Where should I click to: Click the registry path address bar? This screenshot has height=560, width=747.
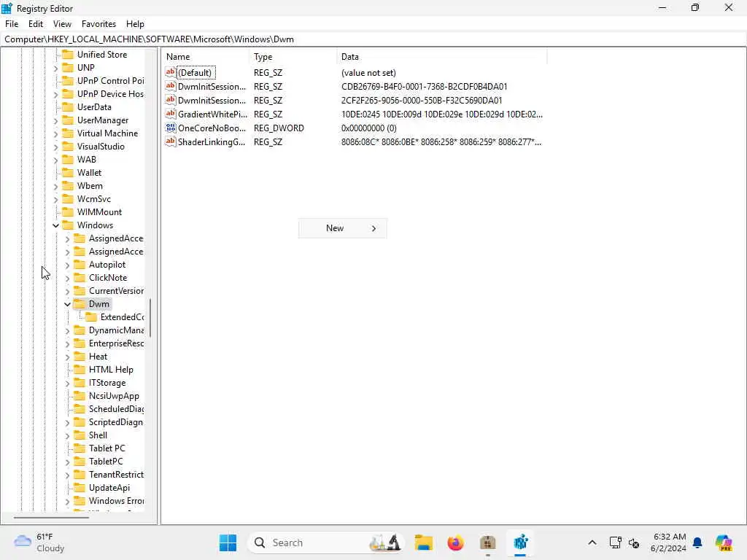373,39
